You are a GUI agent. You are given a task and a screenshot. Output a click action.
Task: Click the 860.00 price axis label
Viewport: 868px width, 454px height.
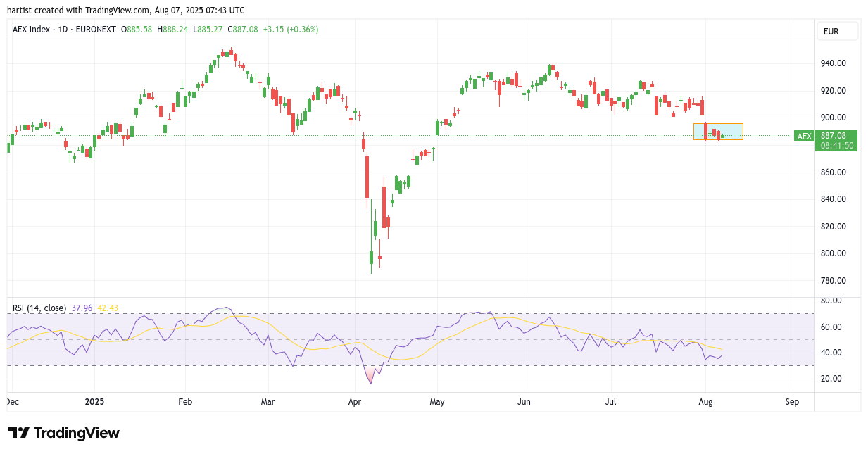tap(834, 172)
